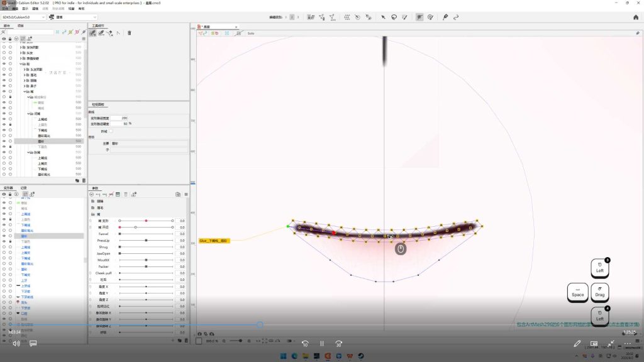This screenshot has height=362, width=644.
Task: Click the MouthX parameter slider
Action: [x=146, y=260]
